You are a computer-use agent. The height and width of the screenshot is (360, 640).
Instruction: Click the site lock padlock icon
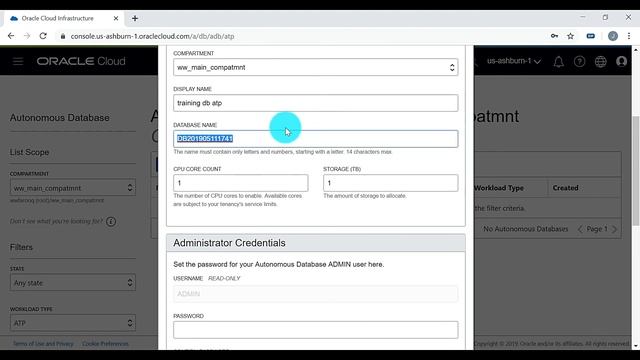62,36
